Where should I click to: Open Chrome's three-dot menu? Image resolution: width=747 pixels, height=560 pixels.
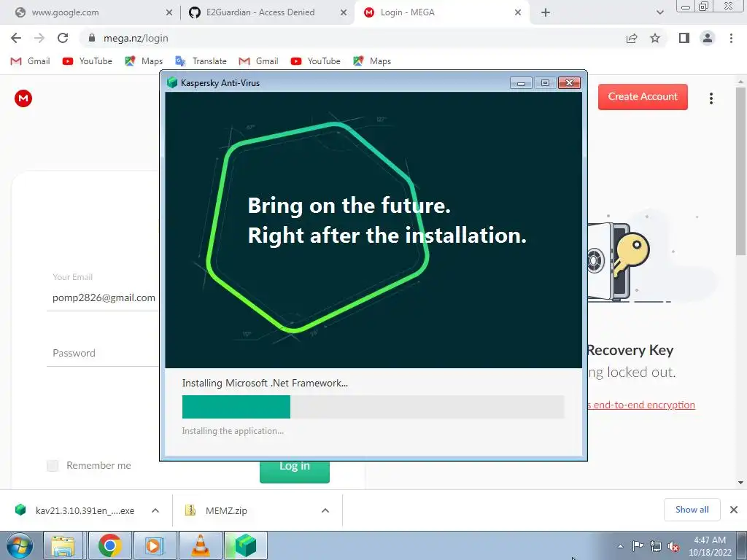click(x=731, y=38)
